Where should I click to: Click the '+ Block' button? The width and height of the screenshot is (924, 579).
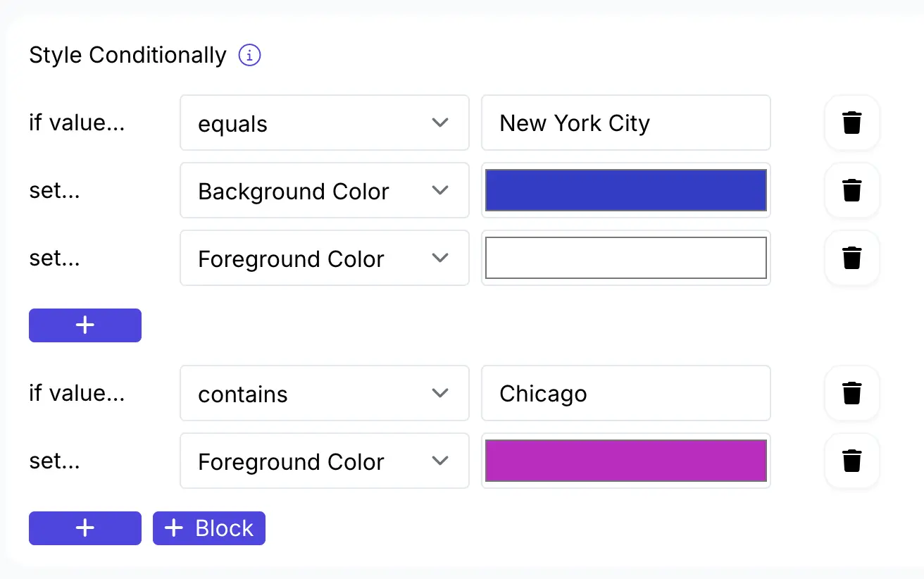point(209,528)
